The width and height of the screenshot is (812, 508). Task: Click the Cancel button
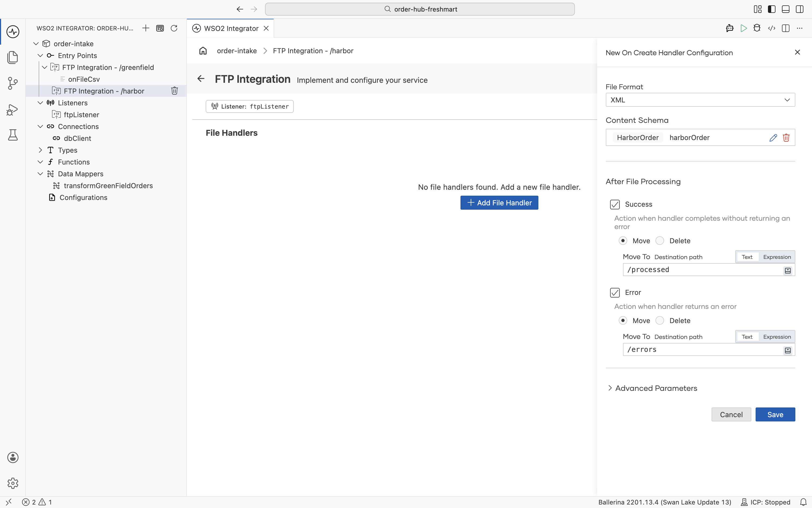click(731, 414)
